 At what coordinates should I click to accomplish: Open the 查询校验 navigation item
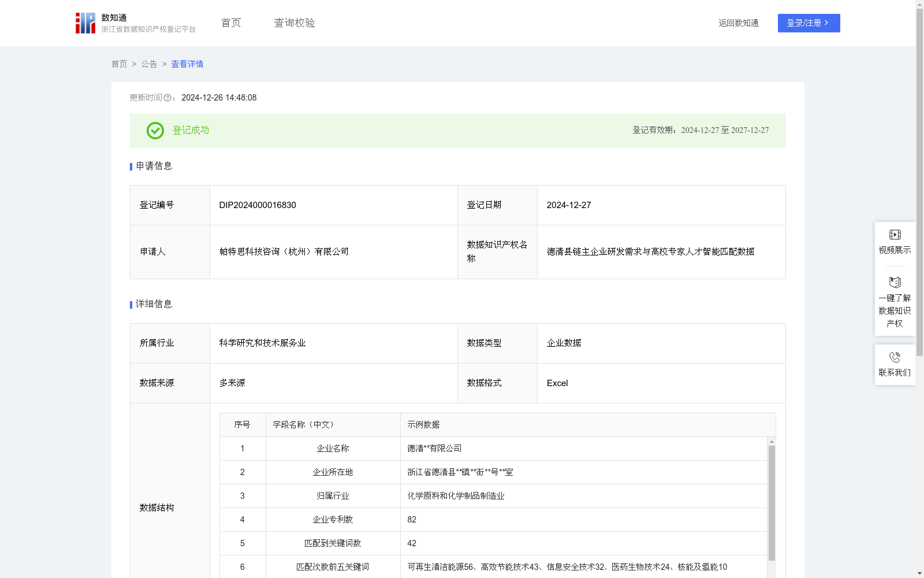[295, 23]
